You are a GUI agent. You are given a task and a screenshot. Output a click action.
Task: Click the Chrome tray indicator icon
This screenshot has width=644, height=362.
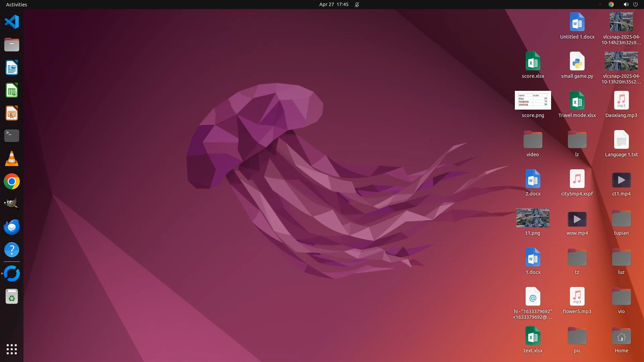[x=611, y=4]
